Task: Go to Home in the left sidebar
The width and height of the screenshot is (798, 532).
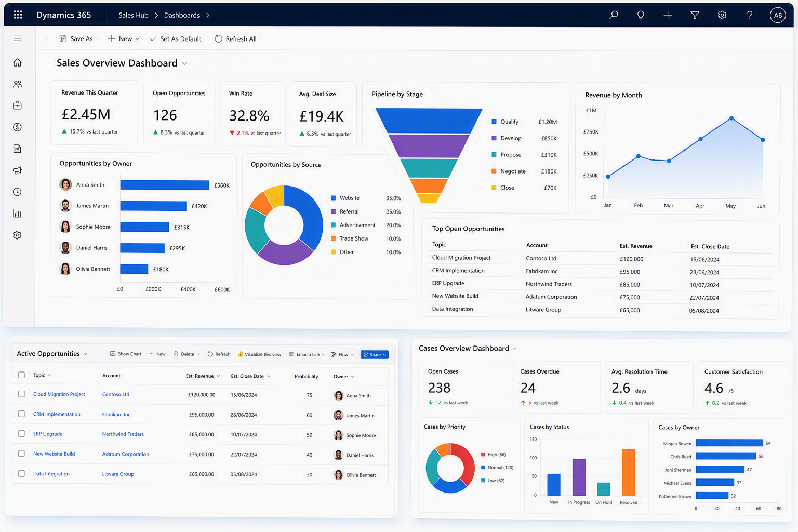Action: pos(17,62)
